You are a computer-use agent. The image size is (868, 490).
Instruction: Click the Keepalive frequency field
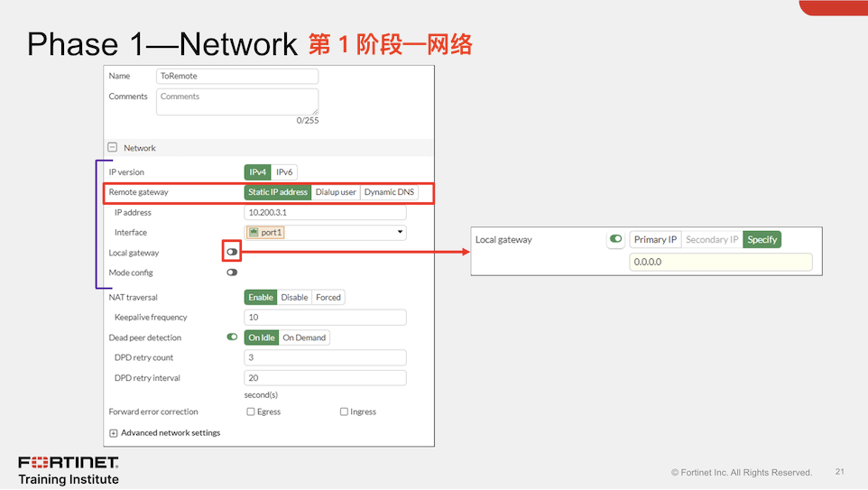point(326,318)
